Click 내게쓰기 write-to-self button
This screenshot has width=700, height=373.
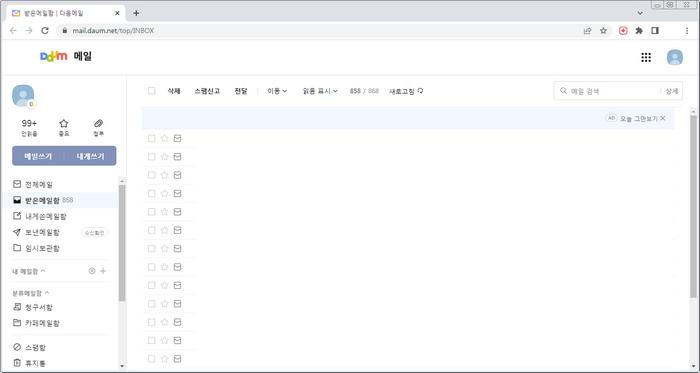pyautogui.click(x=91, y=156)
